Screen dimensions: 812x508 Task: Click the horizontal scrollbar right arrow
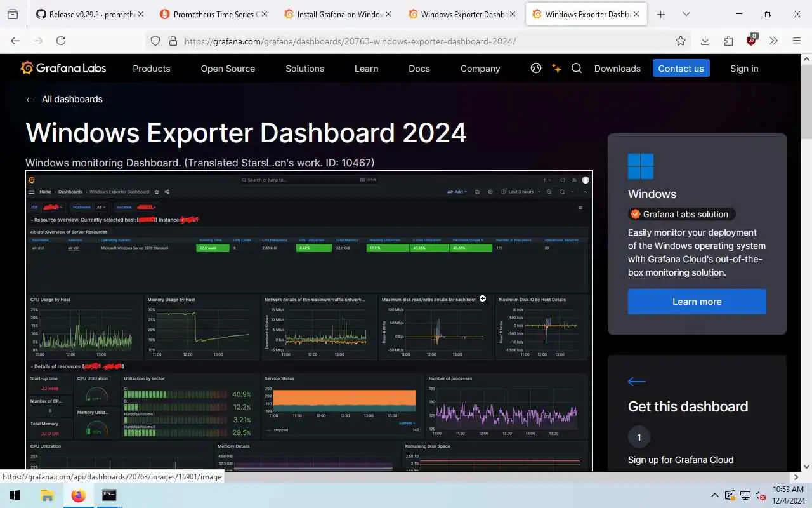[x=796, y=477]
